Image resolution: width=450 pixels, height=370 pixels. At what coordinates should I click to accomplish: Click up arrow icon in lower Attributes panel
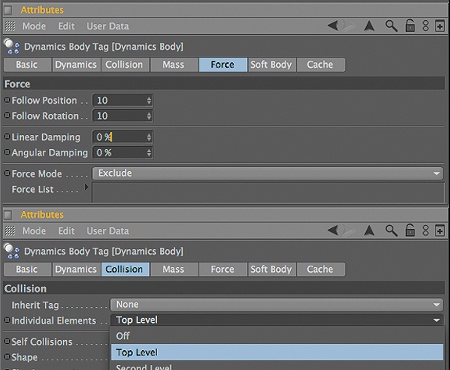click(x=369, y=230)
